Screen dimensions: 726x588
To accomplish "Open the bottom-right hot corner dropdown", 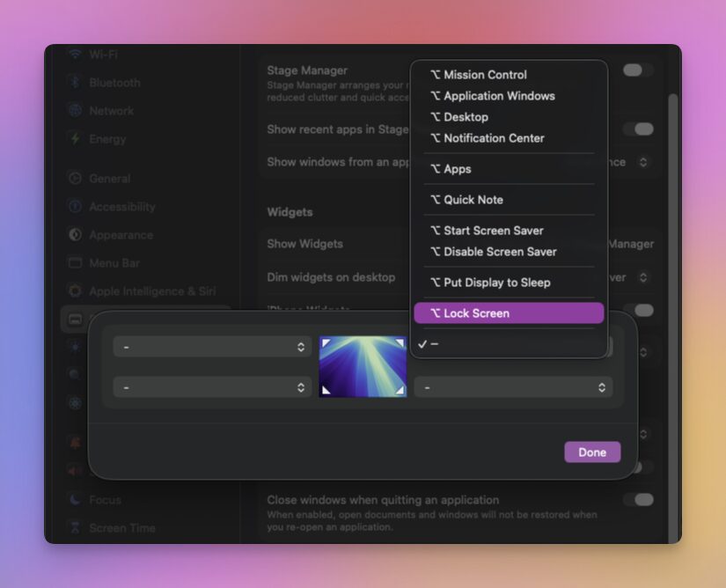I will coord(513,387).
